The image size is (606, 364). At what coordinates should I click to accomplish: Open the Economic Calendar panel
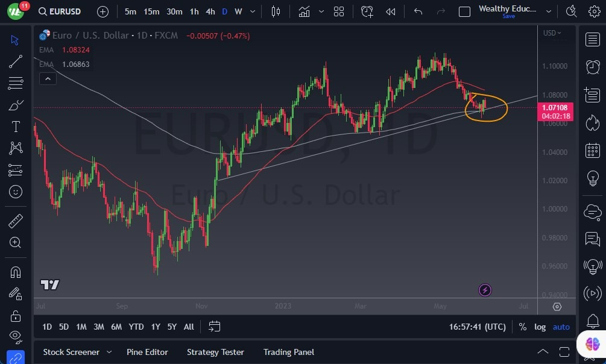tap(593, 151)
